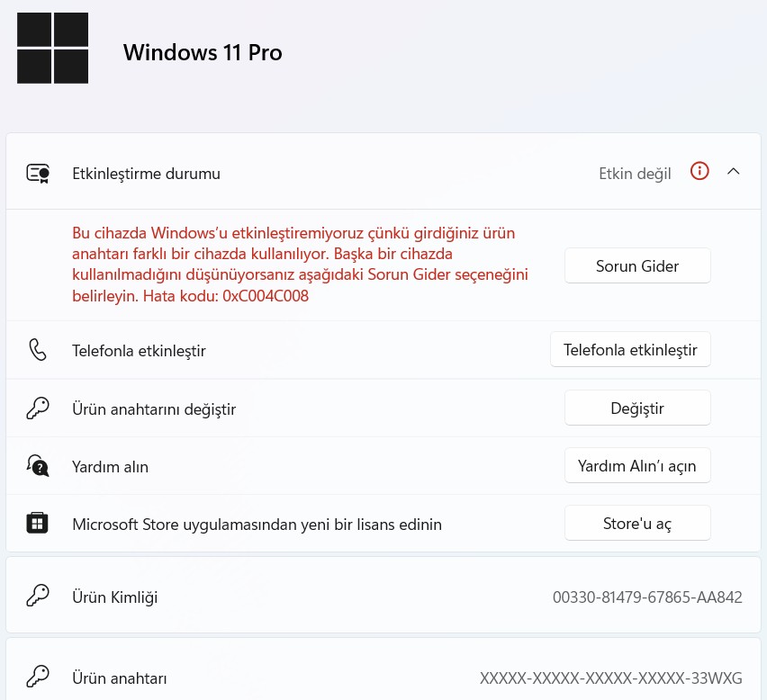This screenshot has height=700, width=767.
Task: Click the Sorun Gider button
Action: (637, 265)
